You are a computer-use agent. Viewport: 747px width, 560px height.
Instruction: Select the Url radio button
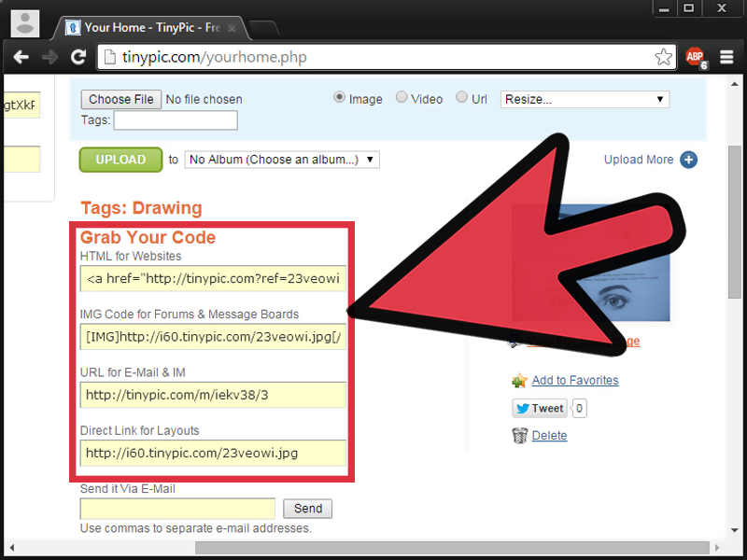(x=461, y=97)
